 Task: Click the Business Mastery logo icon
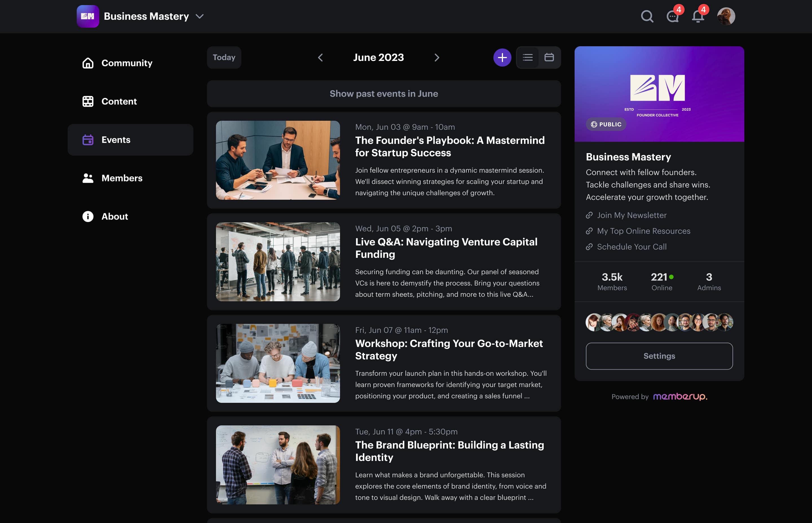pyautogui.click(x=88, y=16)
